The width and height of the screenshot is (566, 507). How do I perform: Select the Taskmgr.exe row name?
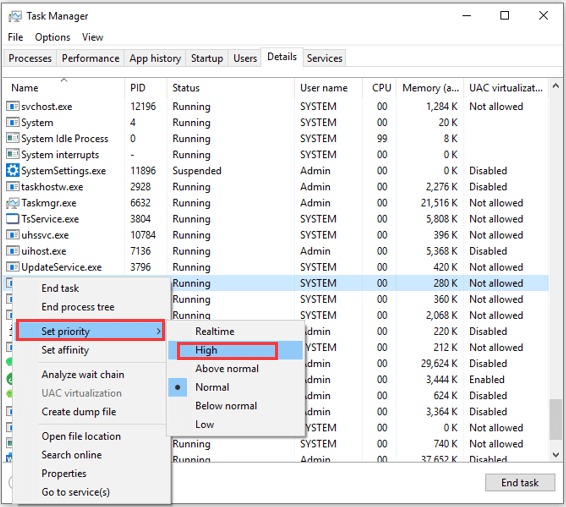click(49, 203)
